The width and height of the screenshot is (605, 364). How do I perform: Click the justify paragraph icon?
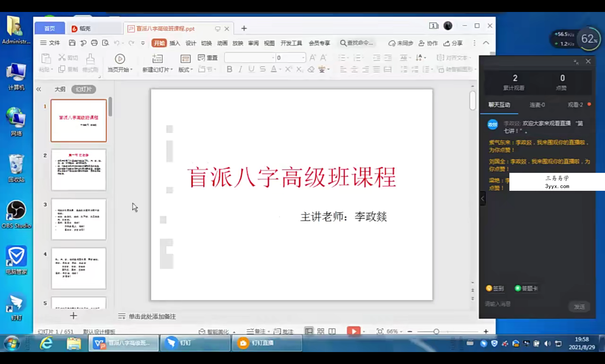tap(376, 69)
